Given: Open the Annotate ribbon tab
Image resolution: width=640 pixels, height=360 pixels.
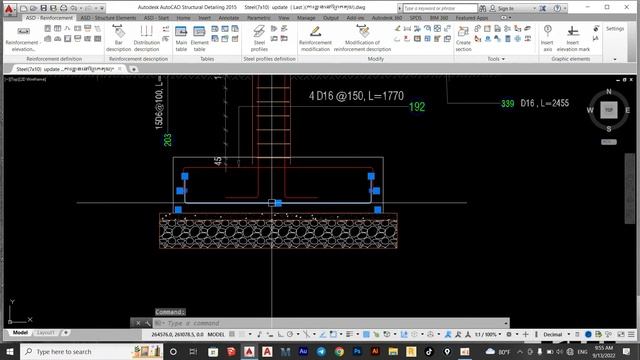Looking at the screenshot, I should [229, 18].
